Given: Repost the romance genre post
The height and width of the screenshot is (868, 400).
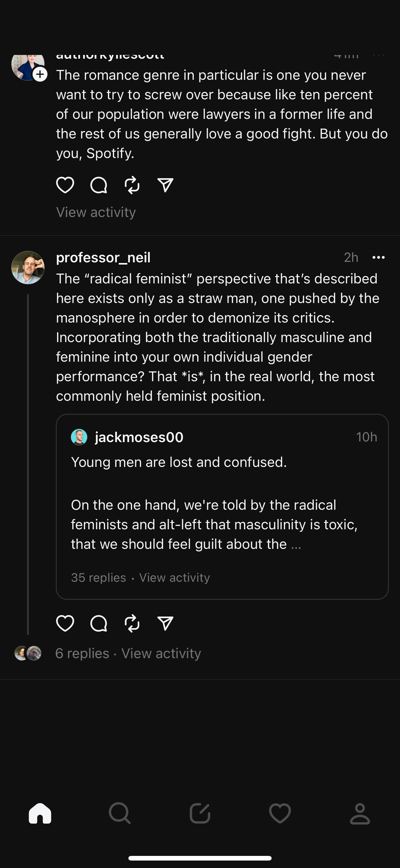Looking at the screenshot, I should (x=132, y=185).
